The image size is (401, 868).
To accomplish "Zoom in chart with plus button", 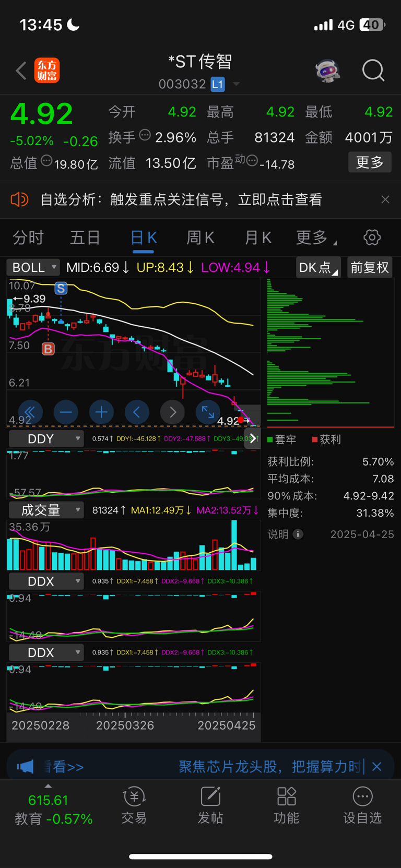I will [x=101, y=412].
